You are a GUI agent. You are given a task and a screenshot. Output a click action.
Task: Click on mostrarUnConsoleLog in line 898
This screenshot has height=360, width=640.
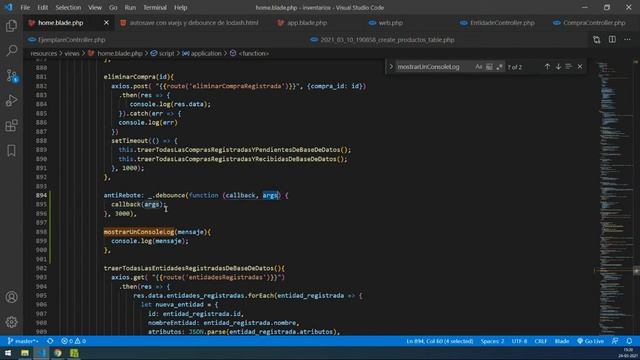pos(139,232)
